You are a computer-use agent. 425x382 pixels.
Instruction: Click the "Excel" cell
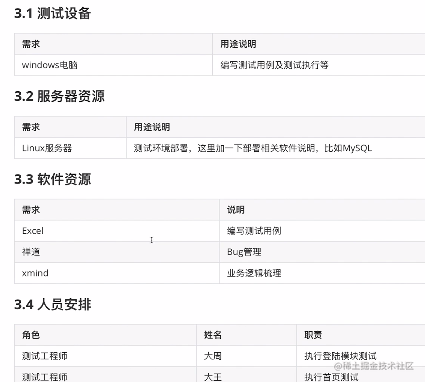point(117,231)
